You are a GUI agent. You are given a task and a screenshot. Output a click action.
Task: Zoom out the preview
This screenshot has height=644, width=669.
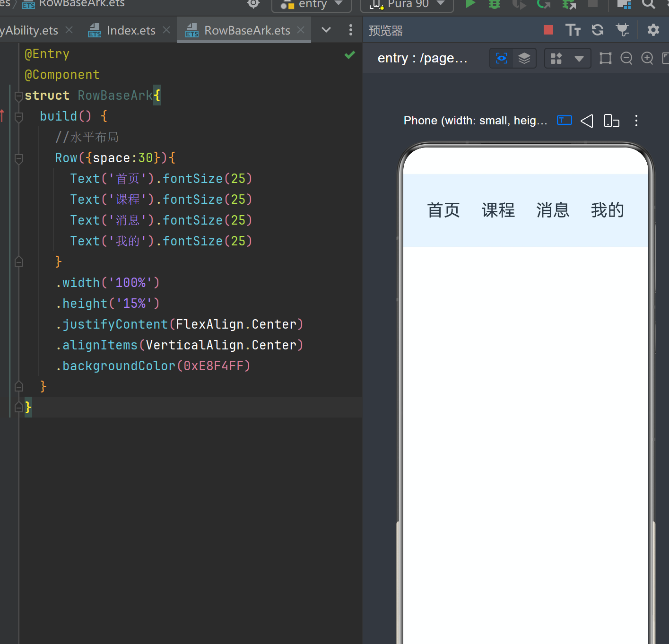point(626,58)
